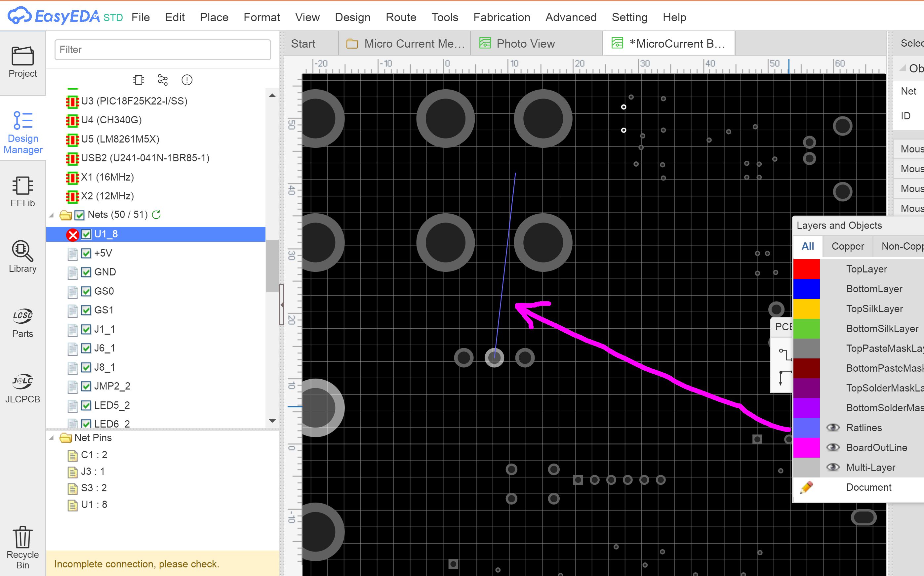Select the components icon in Design Manager toolbar
Screen dimensions: 924x576
pyautogui.click(x=139, y=80)
